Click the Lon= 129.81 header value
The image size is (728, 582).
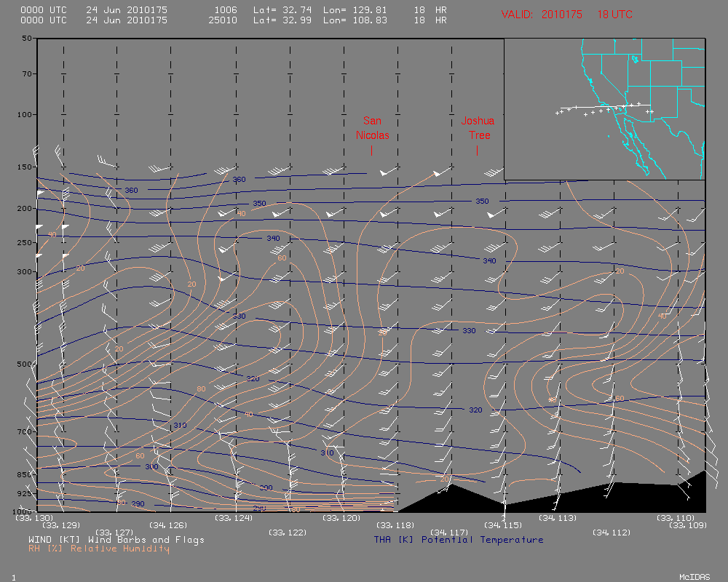[355, 9]
